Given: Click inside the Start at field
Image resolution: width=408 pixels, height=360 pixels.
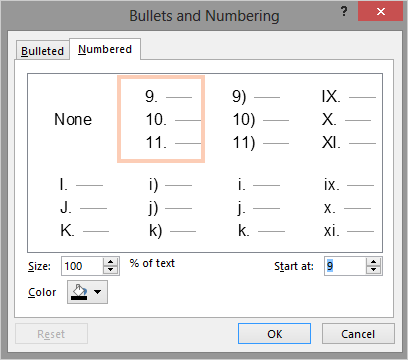Looking at the screenshot, I should pyautogui.click(x=345, y=266).
